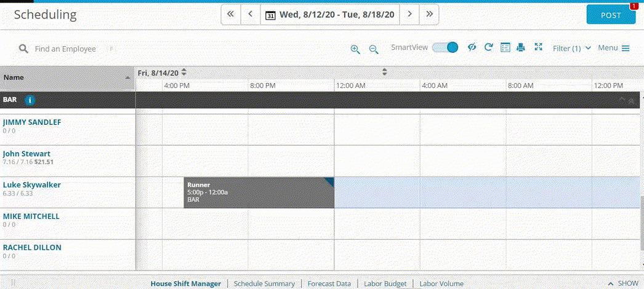Print the schedule using the printer icon
Image resolution: width=644 pixels, height=289 pixels.
point(521,47)
